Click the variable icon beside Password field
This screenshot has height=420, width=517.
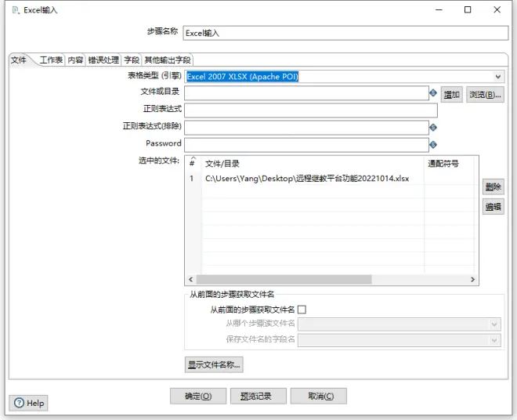click(x=433, y=144)
